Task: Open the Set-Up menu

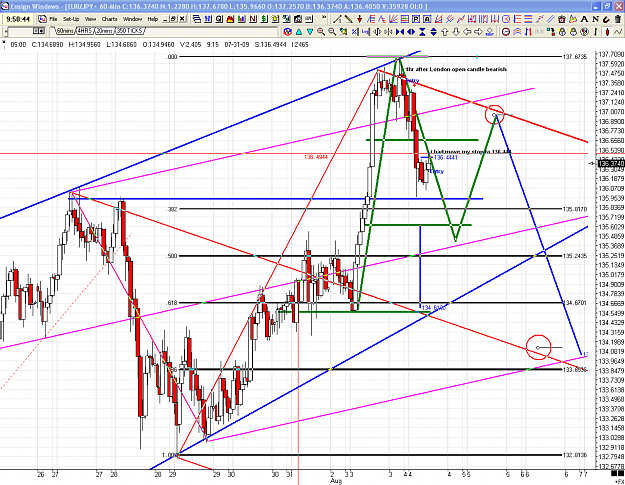Action: (71, 19)
